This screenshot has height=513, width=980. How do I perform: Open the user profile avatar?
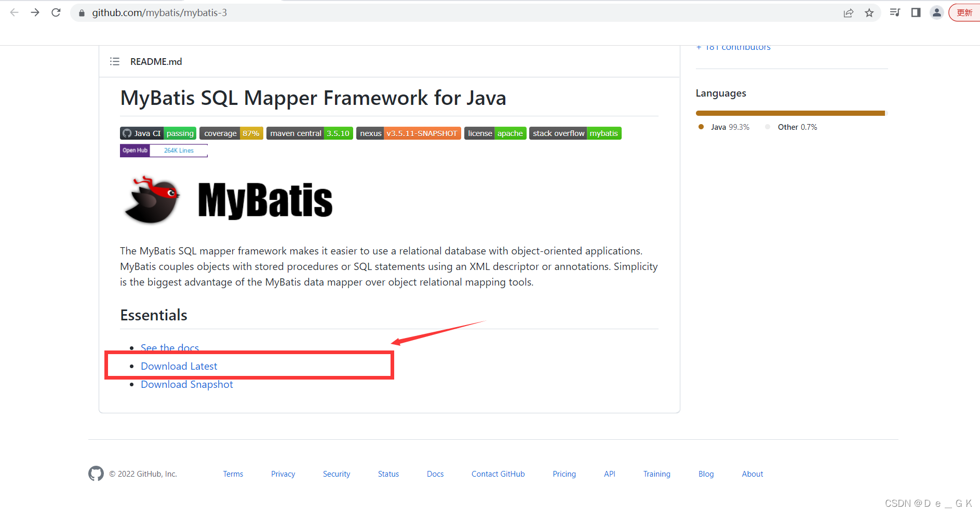coord(937,12)
